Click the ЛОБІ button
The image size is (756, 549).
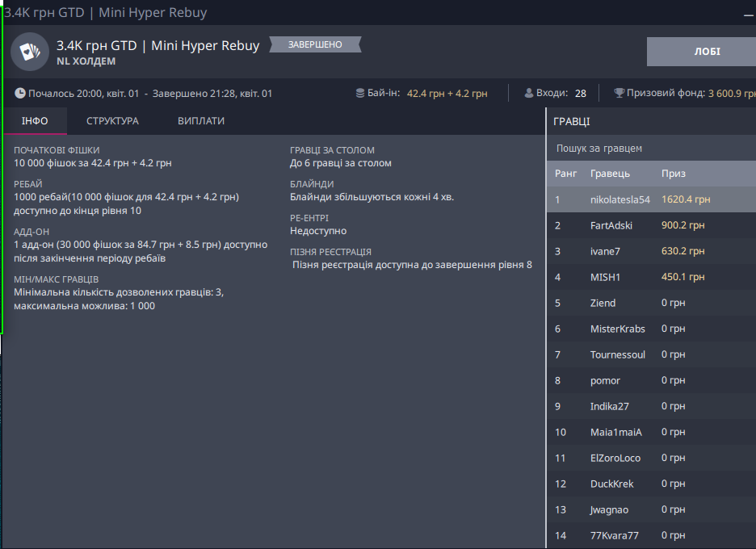tap(702, 52)
